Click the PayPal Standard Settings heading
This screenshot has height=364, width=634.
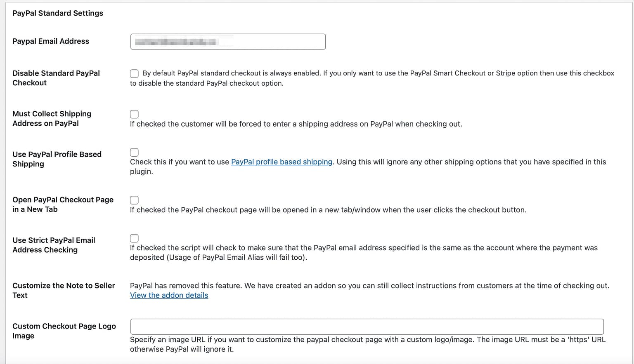coord(58,13)
